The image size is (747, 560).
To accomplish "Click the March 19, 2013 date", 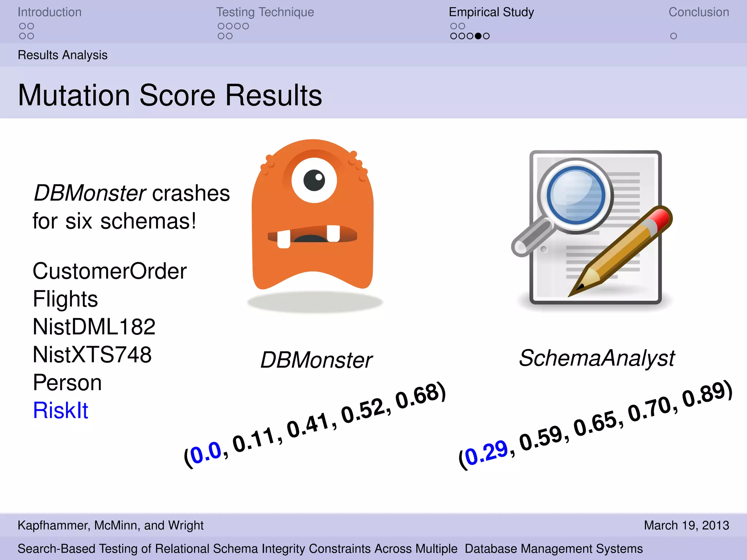I will pos(686,525).
